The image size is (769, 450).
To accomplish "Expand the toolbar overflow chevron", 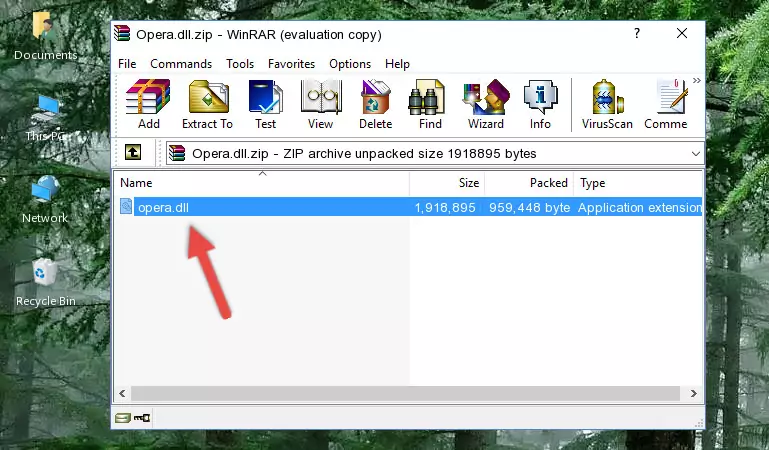I will [697, 81].
